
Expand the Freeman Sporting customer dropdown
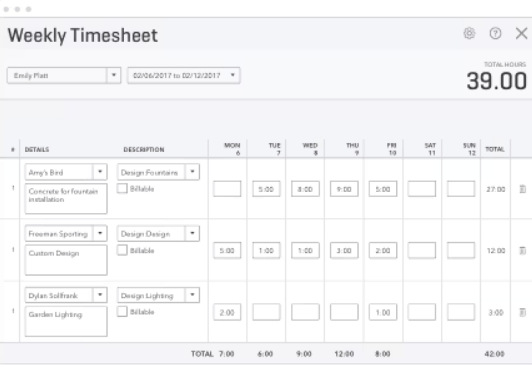click(100, 233)
